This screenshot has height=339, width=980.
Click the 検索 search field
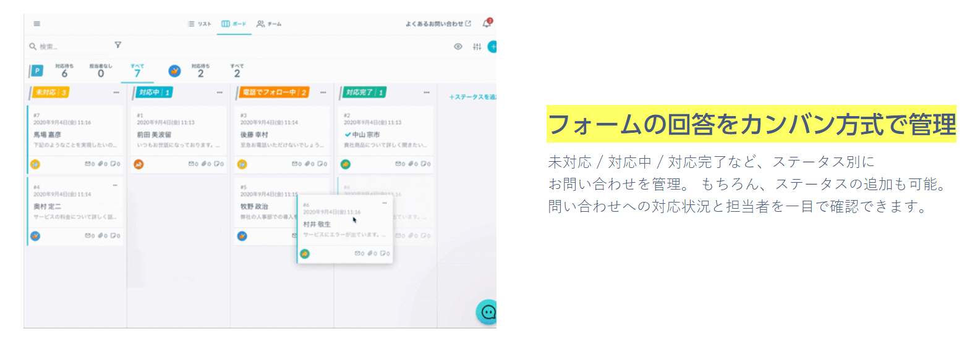62,46
